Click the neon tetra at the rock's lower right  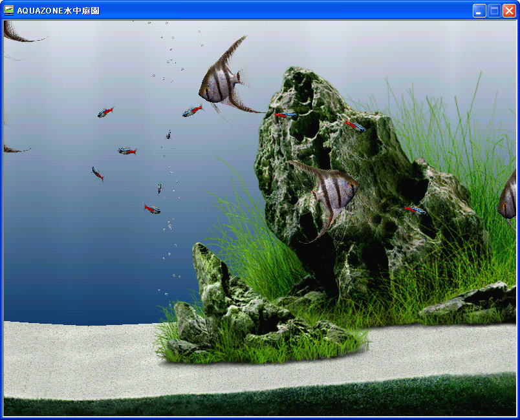[415, 209]
